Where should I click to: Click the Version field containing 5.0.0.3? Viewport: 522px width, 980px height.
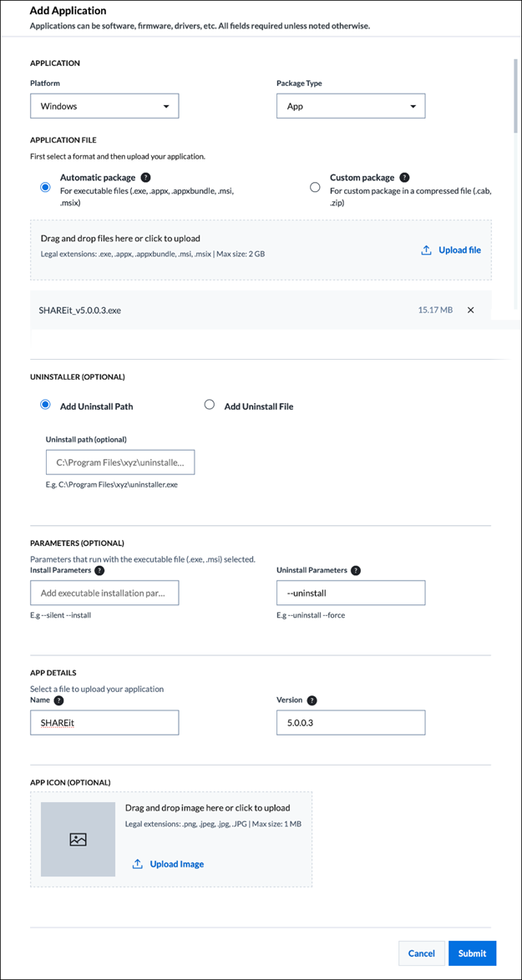(x=351, y=722)
